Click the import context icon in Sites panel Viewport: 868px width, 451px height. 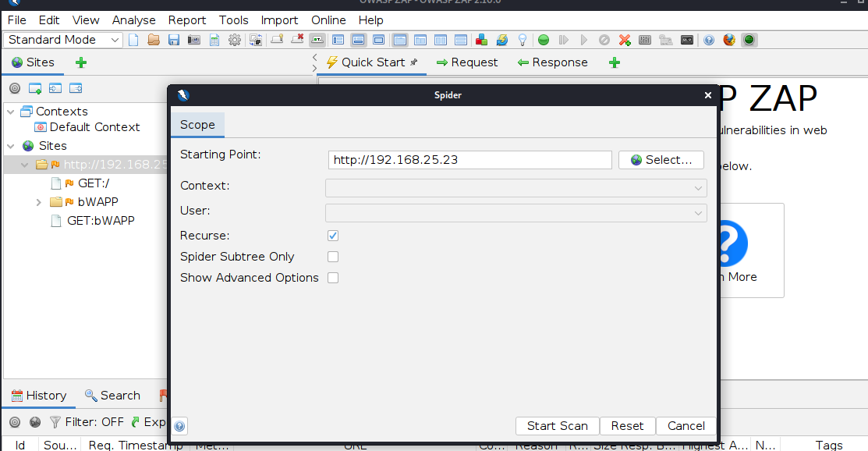click(55, 88)
